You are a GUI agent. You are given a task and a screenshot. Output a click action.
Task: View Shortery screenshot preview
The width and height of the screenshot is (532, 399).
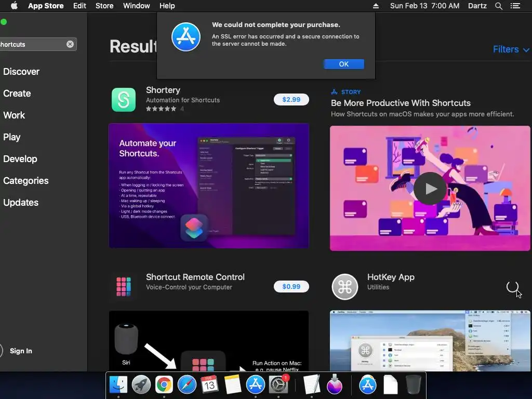coord(209,185)
